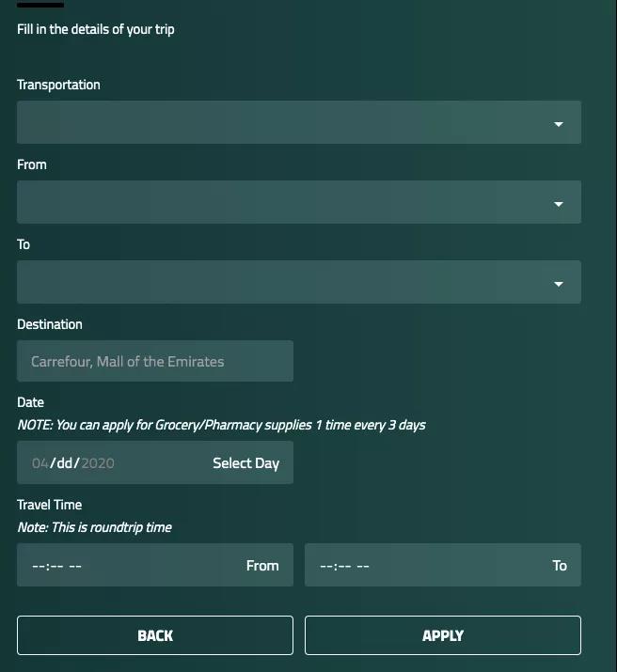Focus the Destination text field
The height and width of the screenshot is (672, 617).
[155, 362]
